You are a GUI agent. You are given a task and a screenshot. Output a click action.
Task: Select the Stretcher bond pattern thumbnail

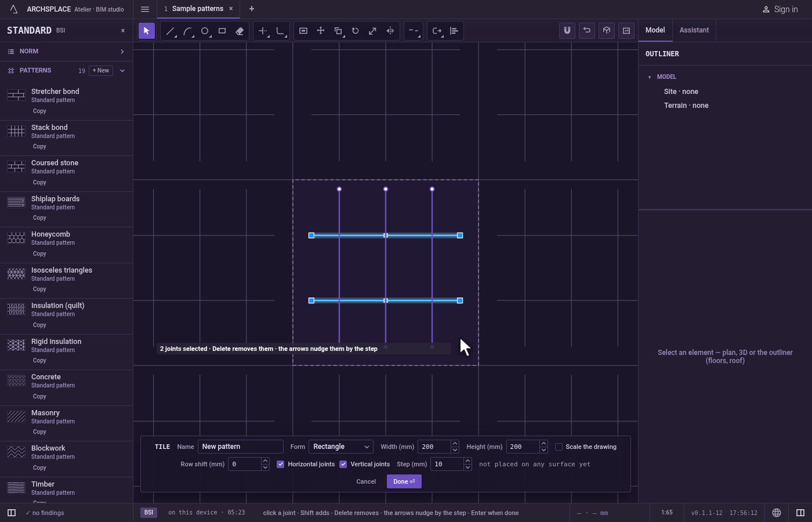tap(16, 95)
